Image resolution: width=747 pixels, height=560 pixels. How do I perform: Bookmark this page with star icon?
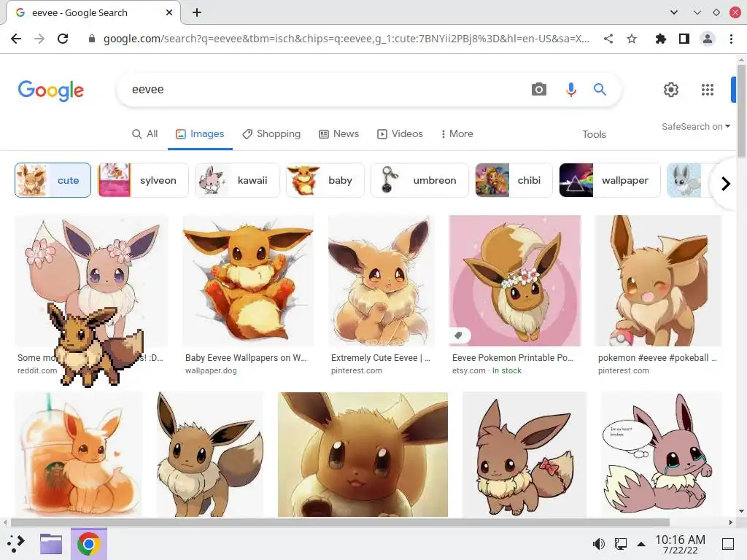[632, 39]
